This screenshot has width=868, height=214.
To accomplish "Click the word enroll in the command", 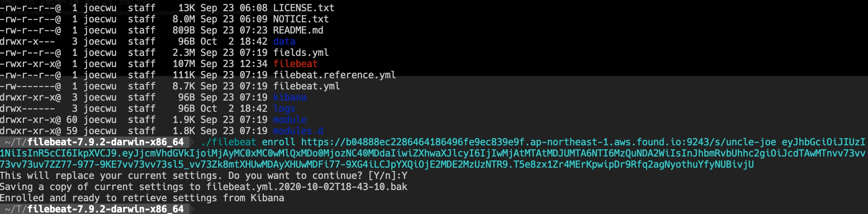I will (278, 142).
